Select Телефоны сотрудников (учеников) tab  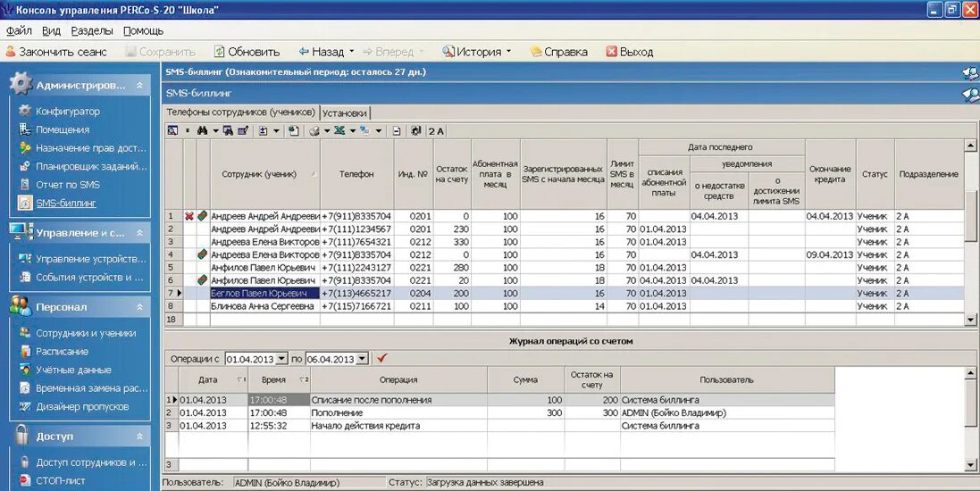(240, 112)
